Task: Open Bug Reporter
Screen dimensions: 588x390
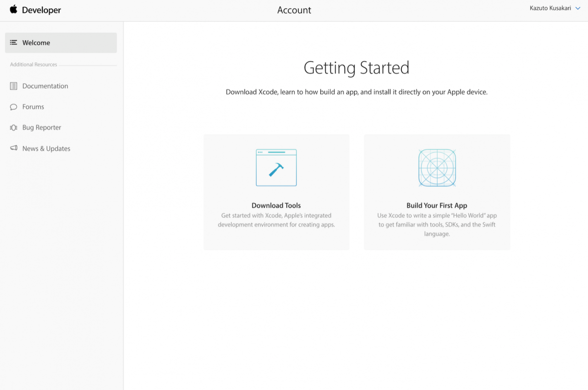Action: pyautogui.click(x=41, y=127)
